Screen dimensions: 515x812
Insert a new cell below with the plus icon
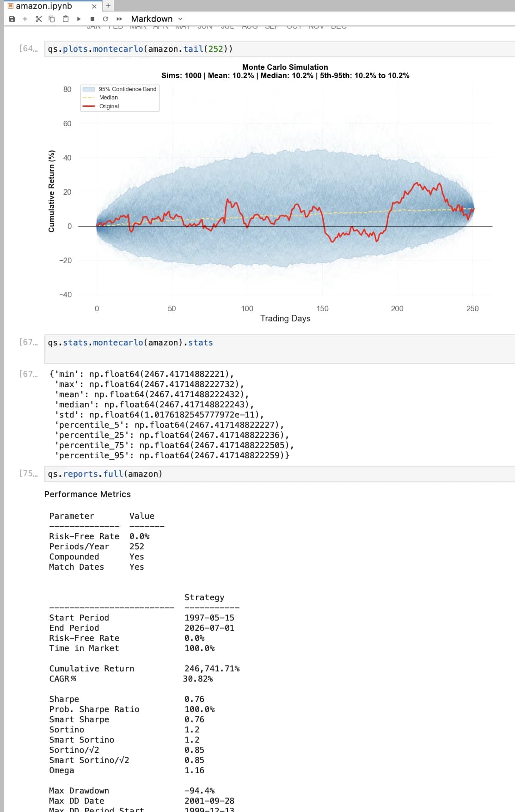pyautogui.click(x=25, y=19)
